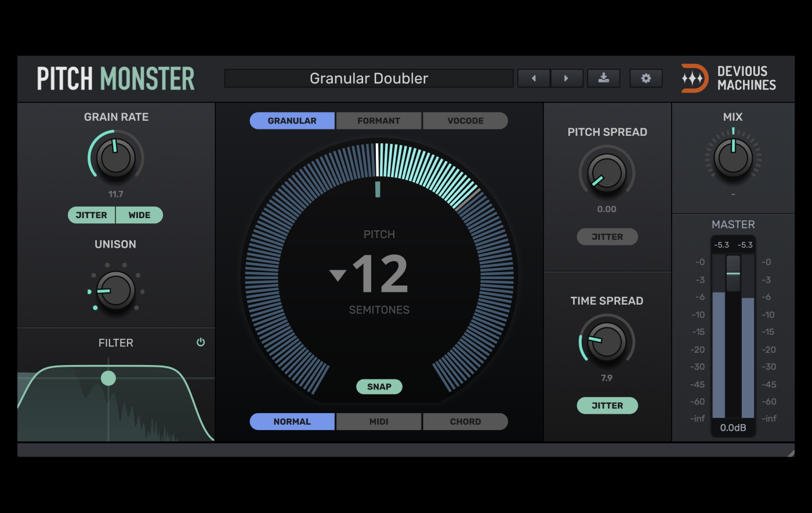The image size is (812, 513).
Task: Toggle the Filter power icon
Action: click(x=201, y=342)
